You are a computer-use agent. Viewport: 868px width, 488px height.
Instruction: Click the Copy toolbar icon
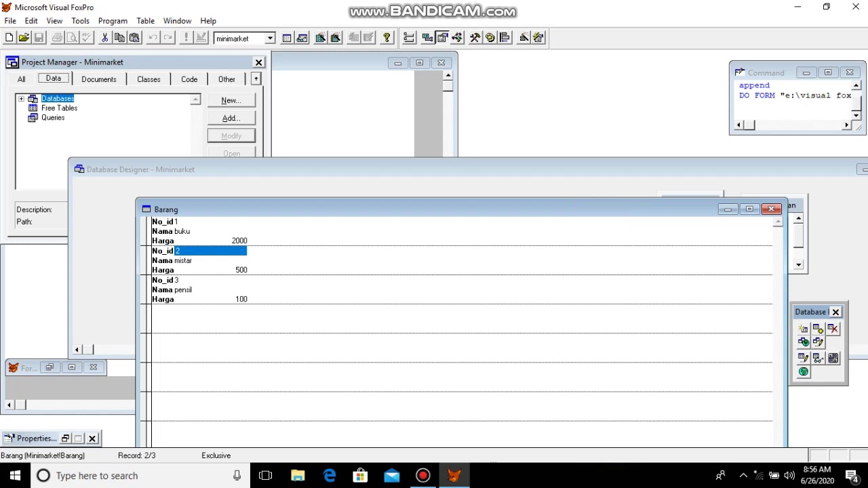(x=119, y=38)
